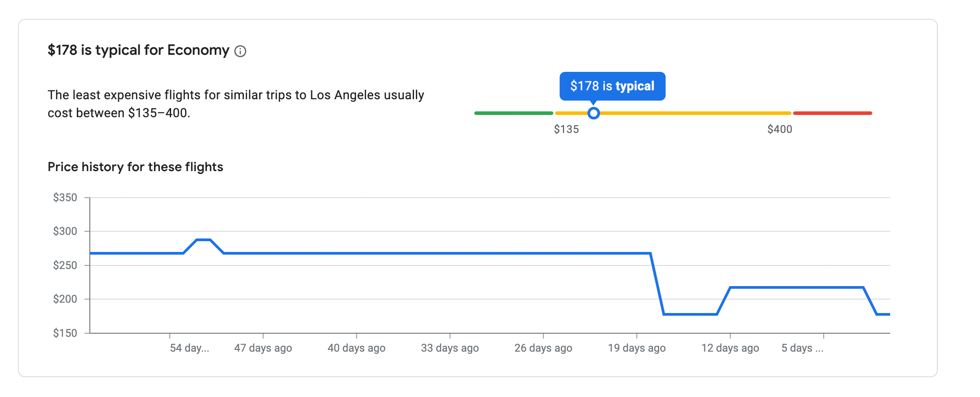Click the "40 days ago" axis label
980x397 pixels.
point(356,348)
